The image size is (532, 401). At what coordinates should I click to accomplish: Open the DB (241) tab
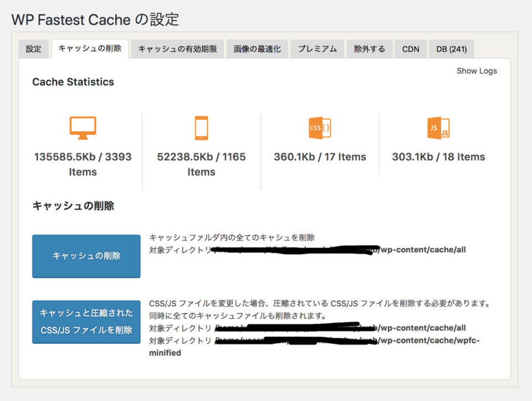(452, 49)
